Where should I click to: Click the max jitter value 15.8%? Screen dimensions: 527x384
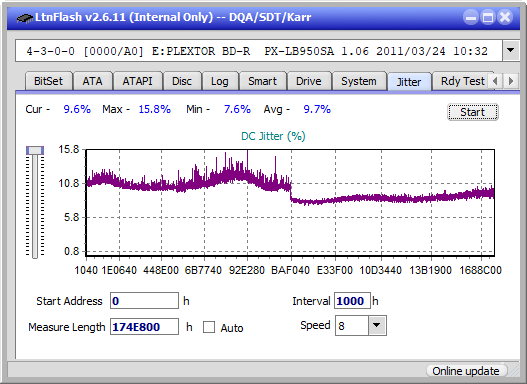155,109
